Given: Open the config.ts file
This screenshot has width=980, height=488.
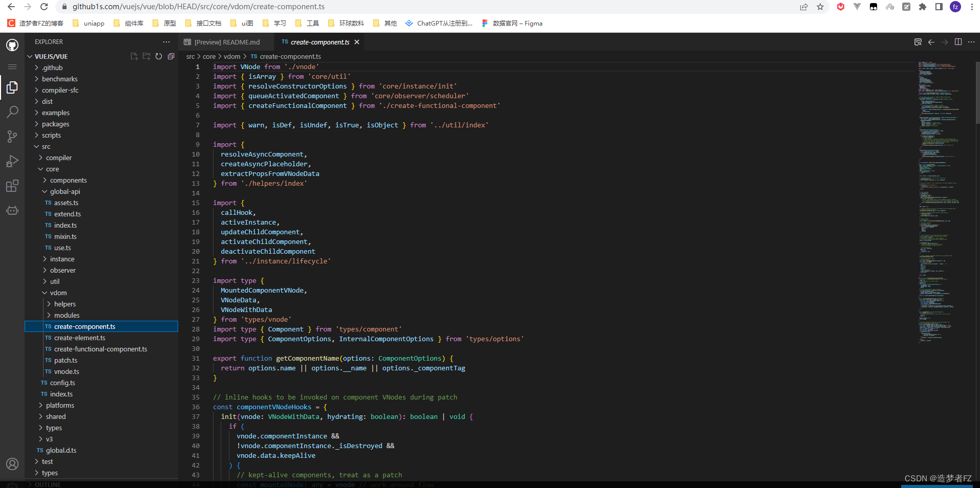Looking at the screenshot, I should click(62, 383).
